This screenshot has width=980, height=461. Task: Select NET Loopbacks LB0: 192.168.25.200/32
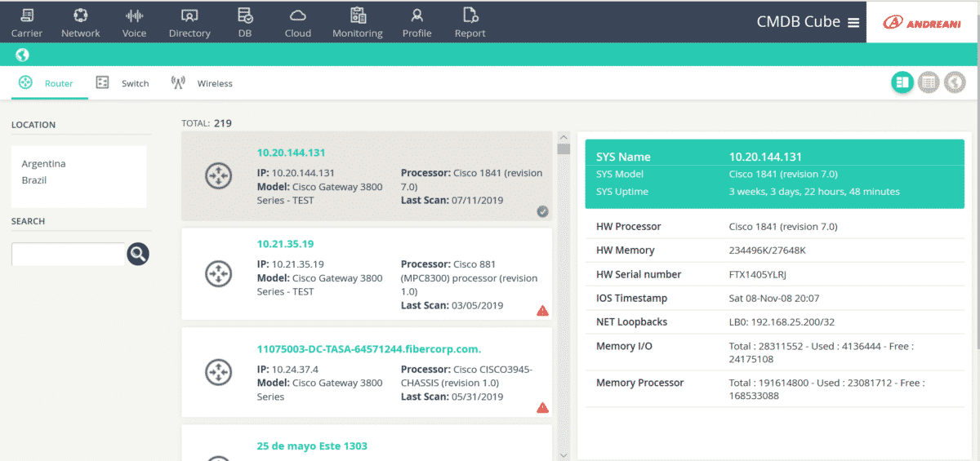[782, 322]
